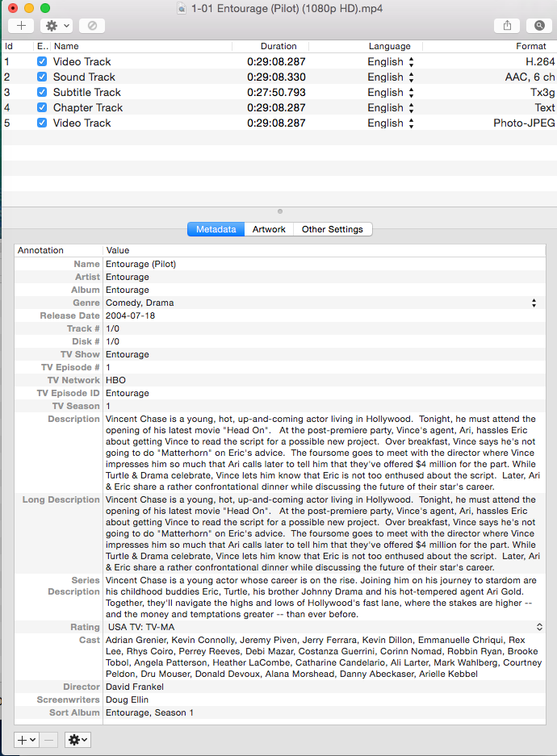557x756 pixels.
Task: Switch to the Metadata tab
Action: tap(216, 229)
